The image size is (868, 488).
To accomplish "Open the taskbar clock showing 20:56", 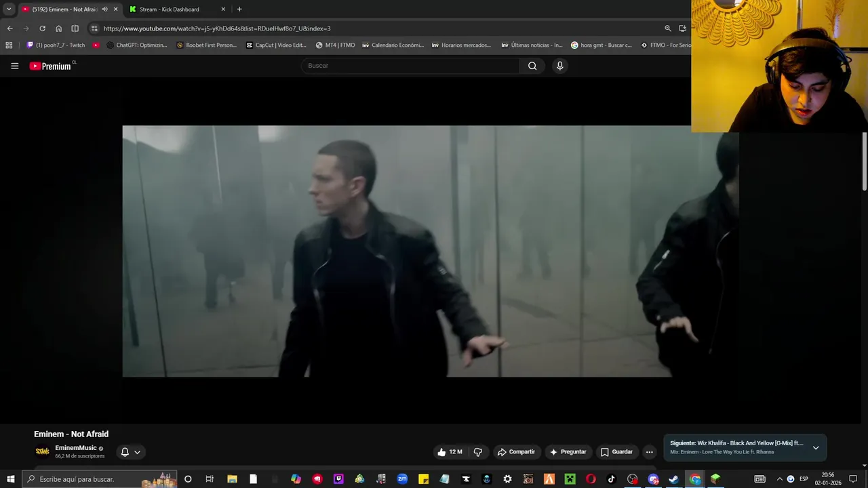I will [828, 479].
